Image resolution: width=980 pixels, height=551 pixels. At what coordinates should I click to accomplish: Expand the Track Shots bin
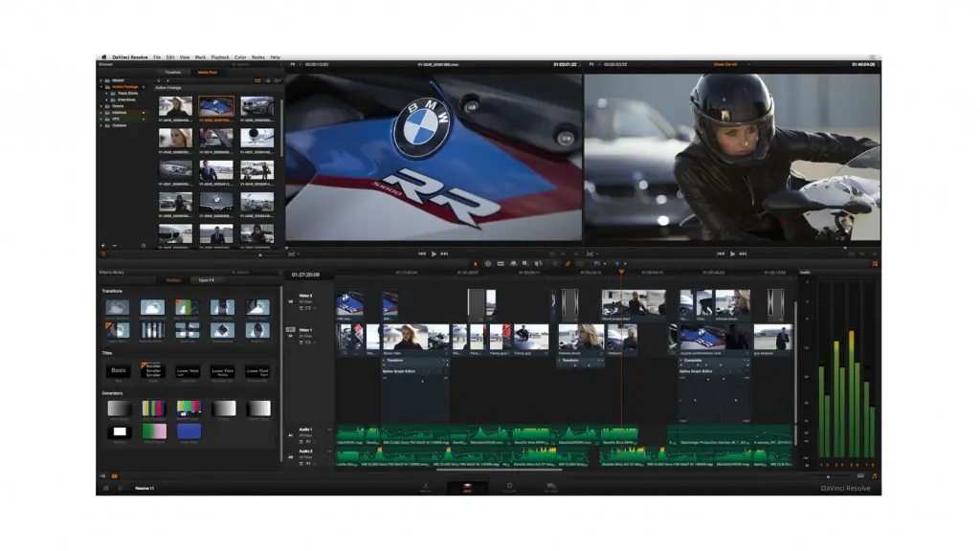(x=107, y=93)
